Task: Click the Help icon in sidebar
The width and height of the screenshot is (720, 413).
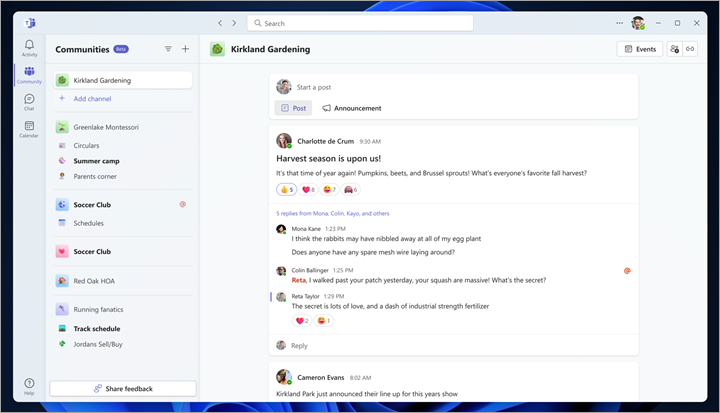Action: (29, 386)
